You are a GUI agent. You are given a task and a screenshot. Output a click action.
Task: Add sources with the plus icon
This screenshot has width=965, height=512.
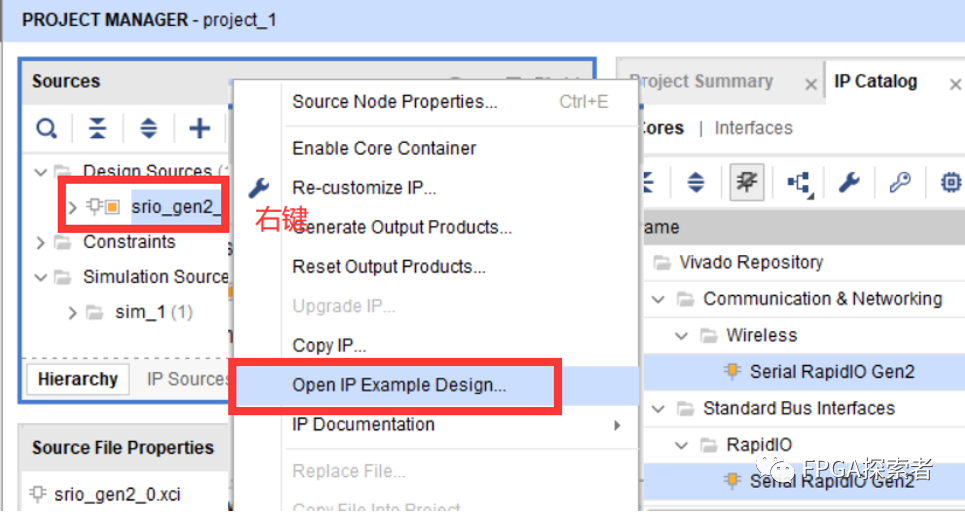pyautogui.click(x=199, y=129)
